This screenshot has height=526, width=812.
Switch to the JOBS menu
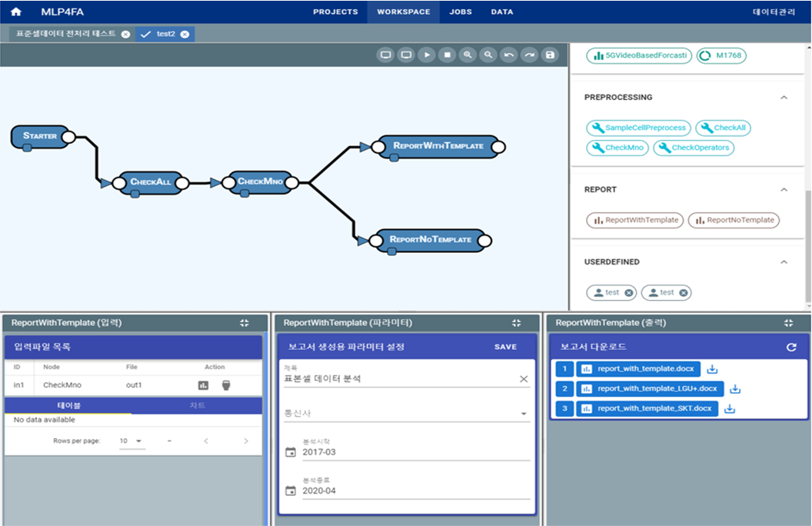click(x=461, y=12)
